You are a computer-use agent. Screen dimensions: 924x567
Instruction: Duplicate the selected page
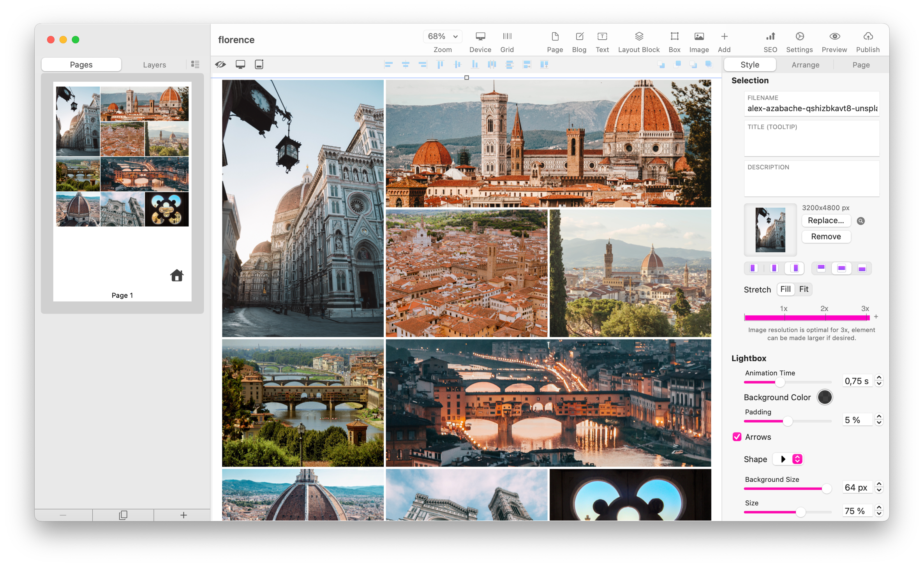click(123, 515)
